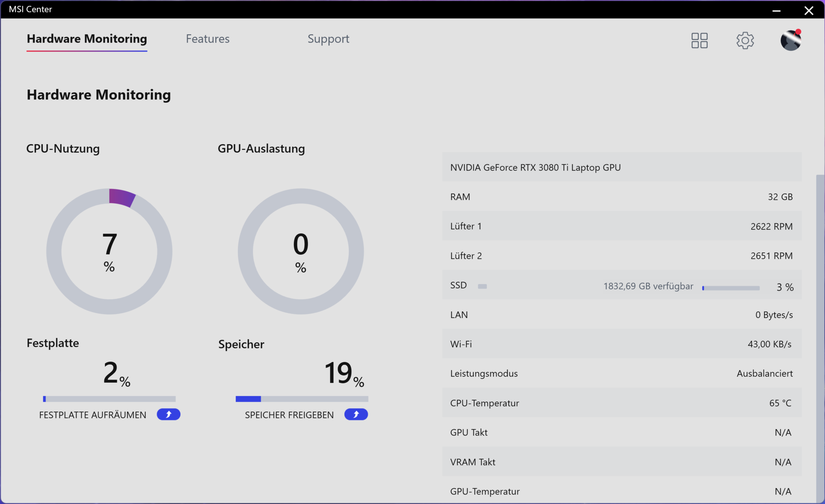Click the Speicher freigeben rocket button
Screen dimensions: 825x504
click(x=356, y=414)
